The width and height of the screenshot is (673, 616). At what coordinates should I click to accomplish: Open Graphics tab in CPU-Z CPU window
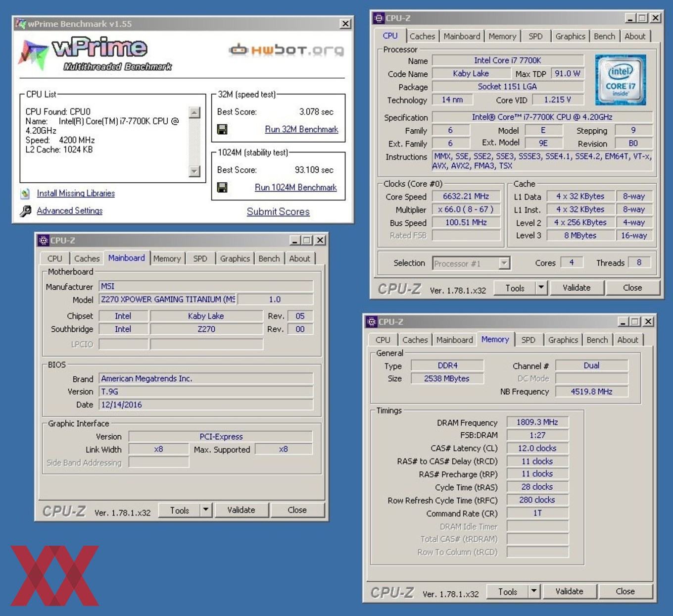tap(570, 36)
